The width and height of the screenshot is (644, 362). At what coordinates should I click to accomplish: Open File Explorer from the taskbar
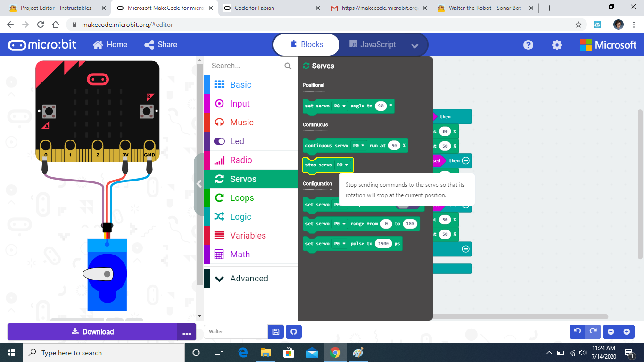pos(266,353)
